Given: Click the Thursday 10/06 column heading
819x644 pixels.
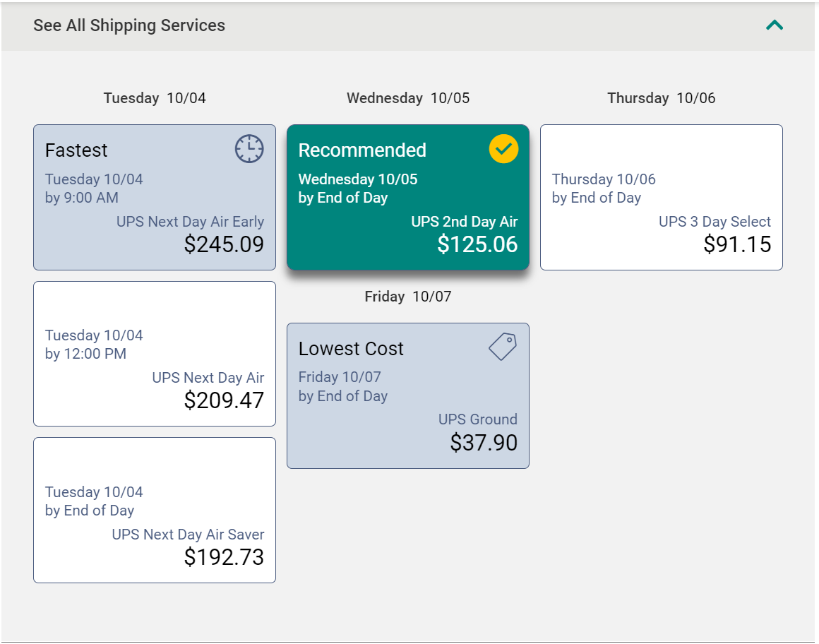Looking at the screenshot, I should point(662,98).
